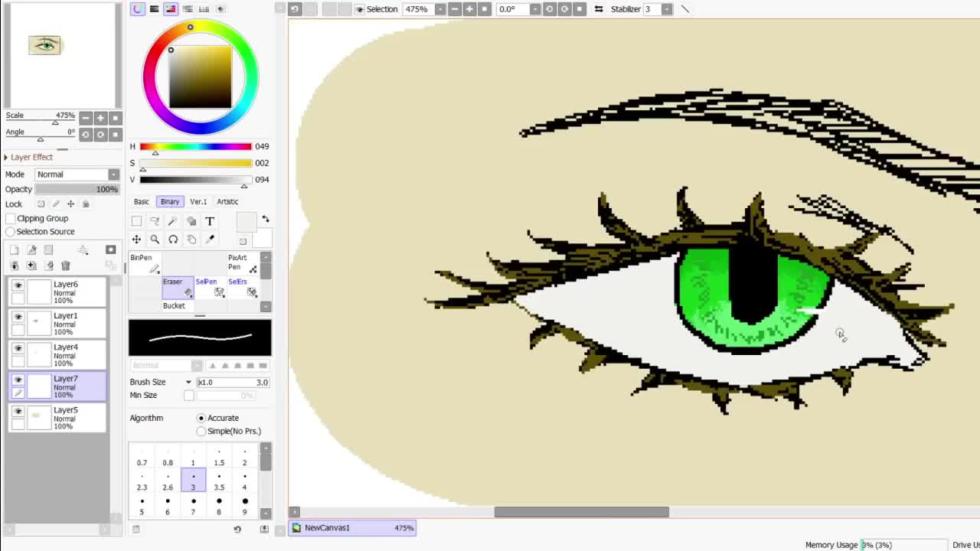Select the Move tool
980x551 pixels.
(x=136, y=240)
